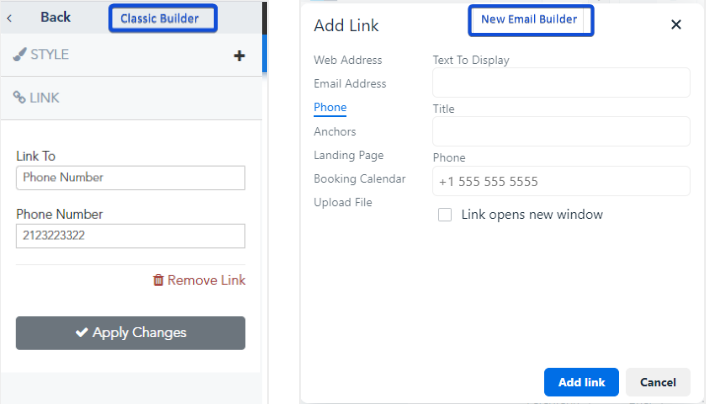Screen dimensions: 708x404
Task: Choose the Landing Page link type
Action: click(348, 155)
